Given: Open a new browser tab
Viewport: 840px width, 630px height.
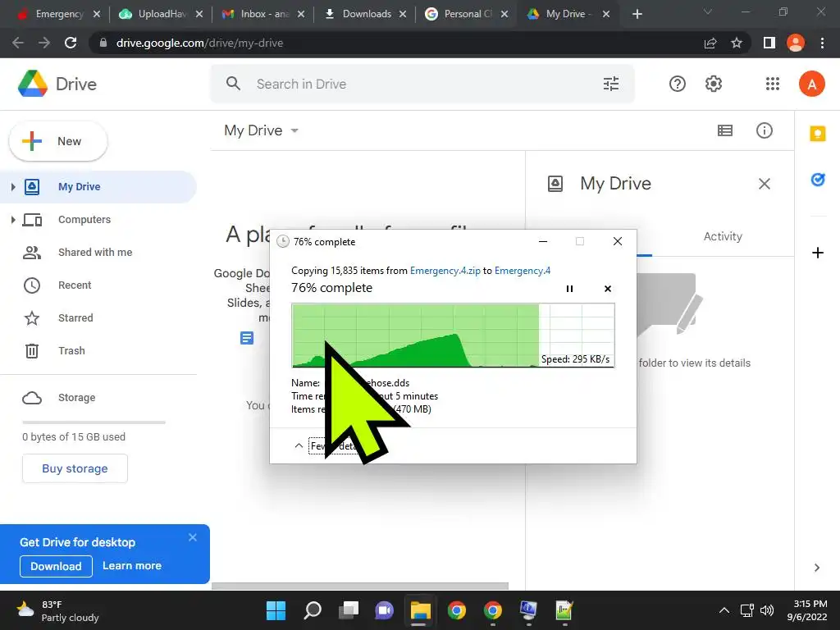Looking at the screenshot, I should [x=637, y=14].
